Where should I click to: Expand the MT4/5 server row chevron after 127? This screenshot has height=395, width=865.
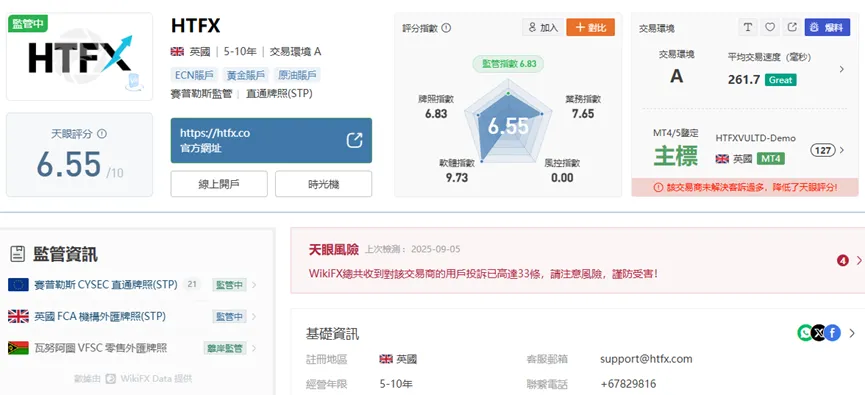tap(841, 150)
